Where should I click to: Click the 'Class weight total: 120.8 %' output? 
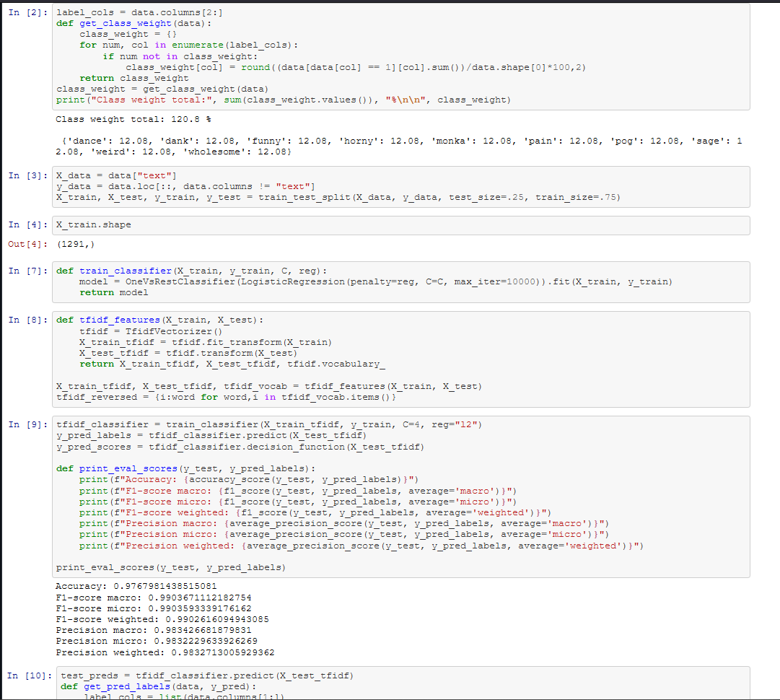point(133,119)
